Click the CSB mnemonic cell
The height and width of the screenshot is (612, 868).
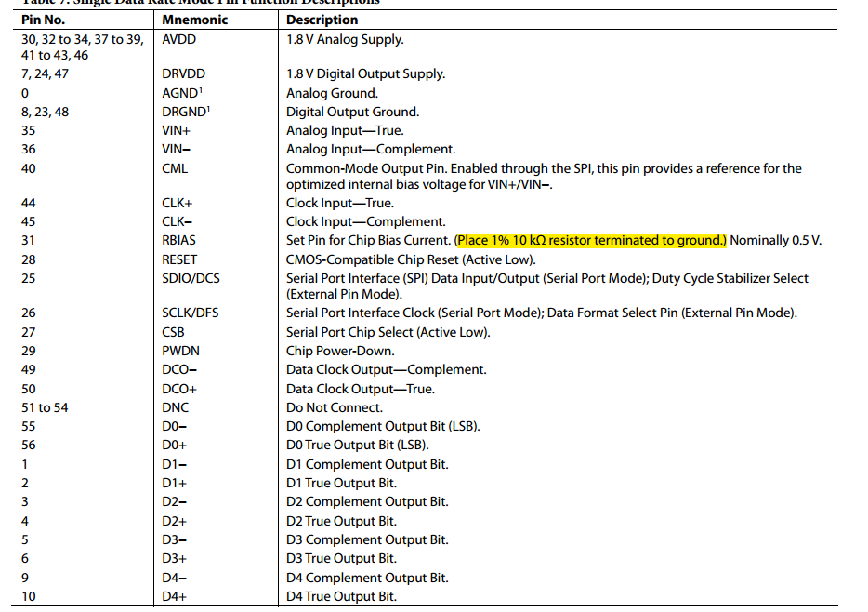(x=173, y=332)
